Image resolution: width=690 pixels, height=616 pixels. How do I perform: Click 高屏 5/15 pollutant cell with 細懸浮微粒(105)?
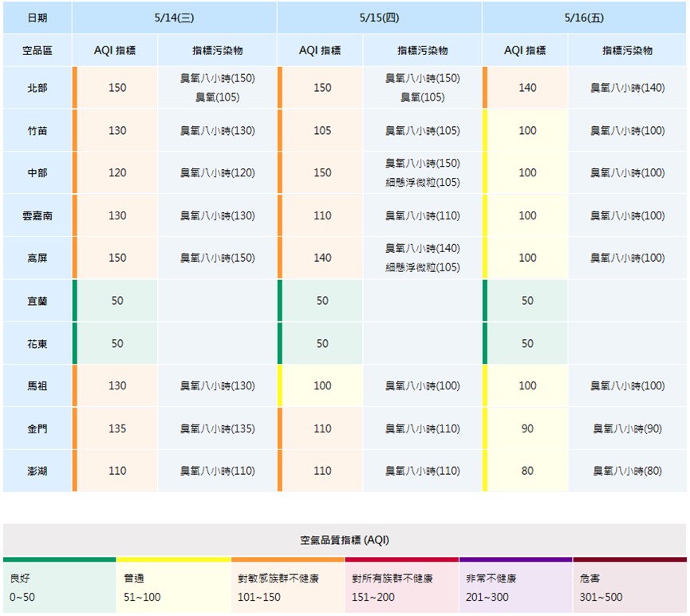coord(423,258)
